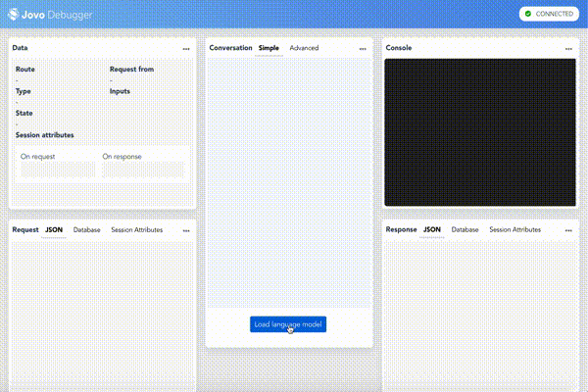Click the Load language model button

click(288, 324)
